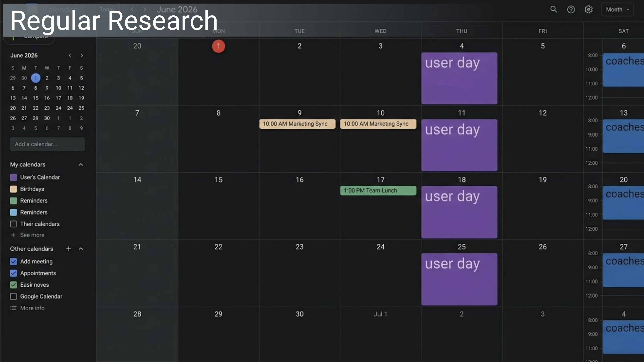Screen dimensions: 644x362
Task: Open the settings gear icon
Action: (x=588, y=9)
